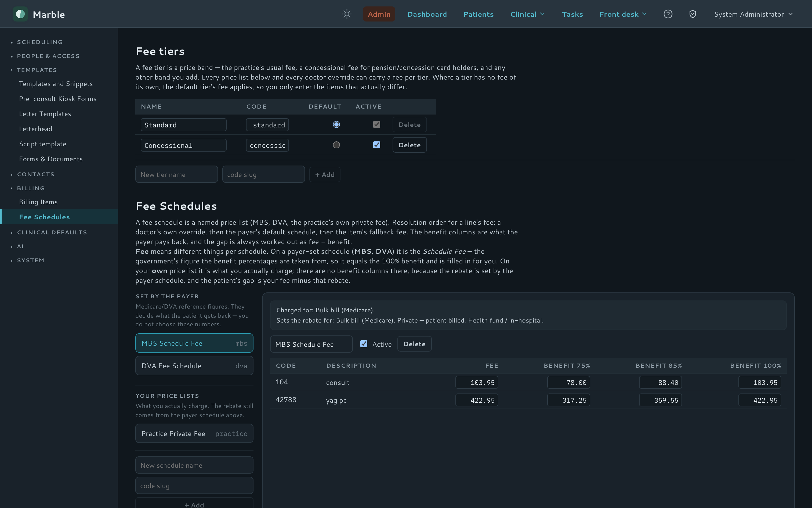Image resolution: width=812 pixels, height=508 pixels.
Task: Edit the fee for item 42788
Action: (477, 400)
